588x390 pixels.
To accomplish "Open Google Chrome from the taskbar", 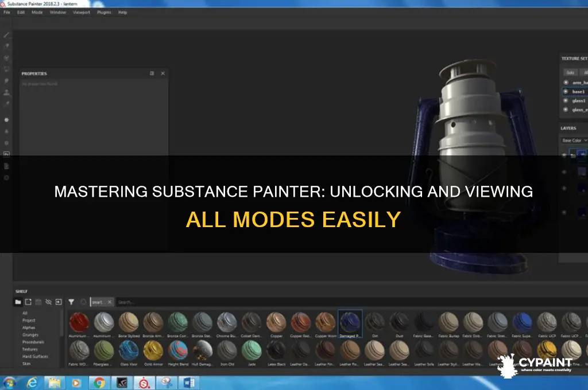I will (99, 383).
